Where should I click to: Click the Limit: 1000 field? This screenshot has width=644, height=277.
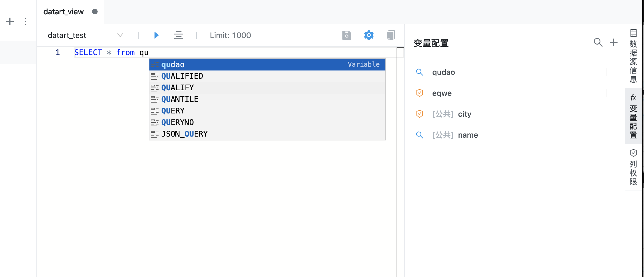[230, 35]
